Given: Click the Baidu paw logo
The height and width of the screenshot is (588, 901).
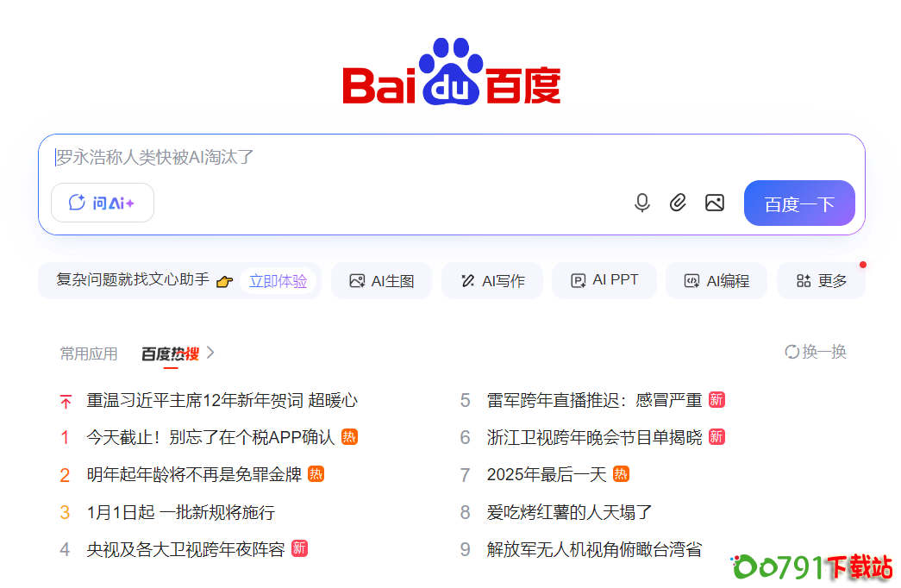Looking at the screenshot, I should pos(451,72).
